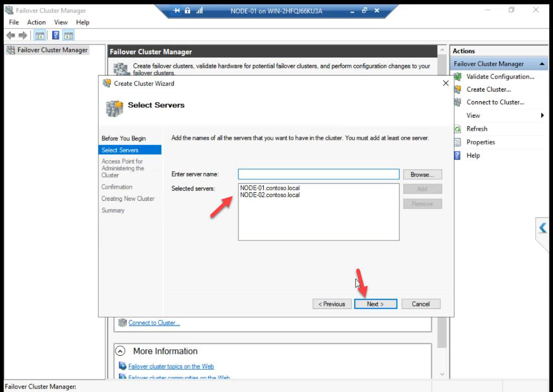Screen dimensions: 553x392
Task: Click Select Servers wizard step
Action: 130,150
